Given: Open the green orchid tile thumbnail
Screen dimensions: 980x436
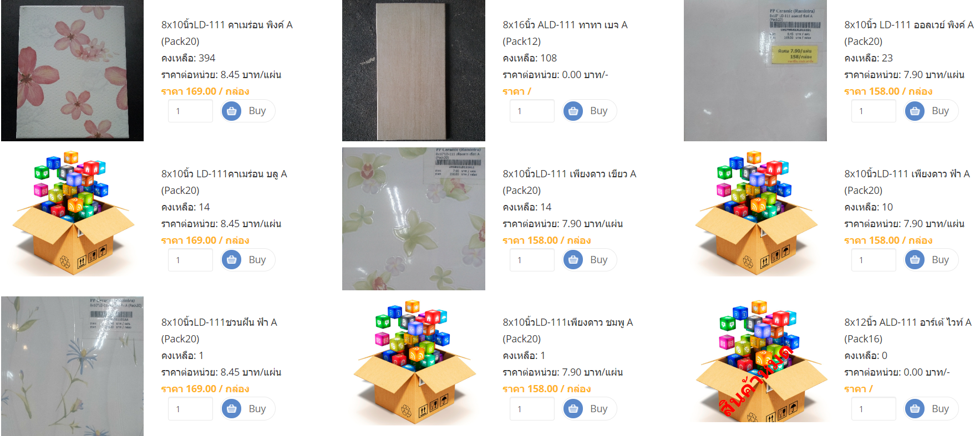Looking at the screenshot, I should pyautogui.click(x=414, y=219).
